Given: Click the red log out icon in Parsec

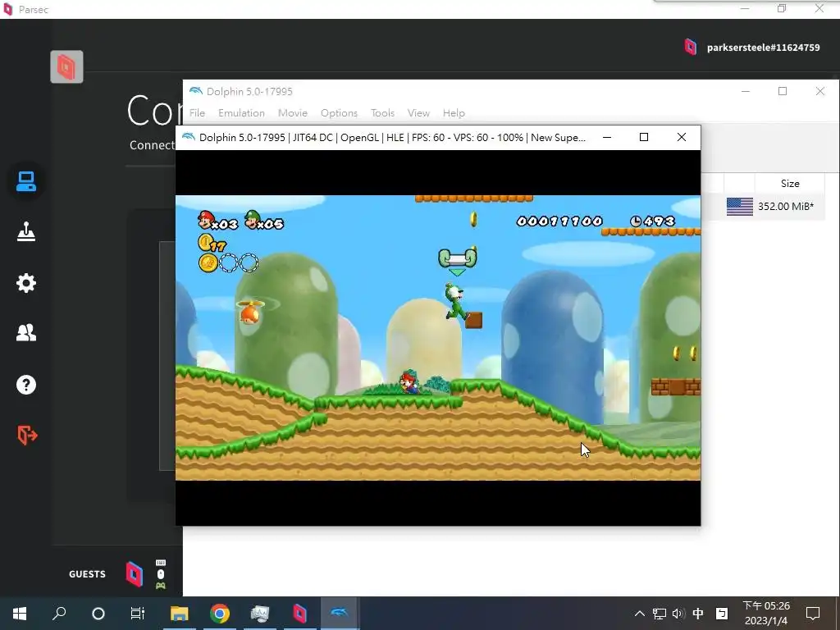Looking at the screenshot, I should pyautogui.click(x=27, y=435).
